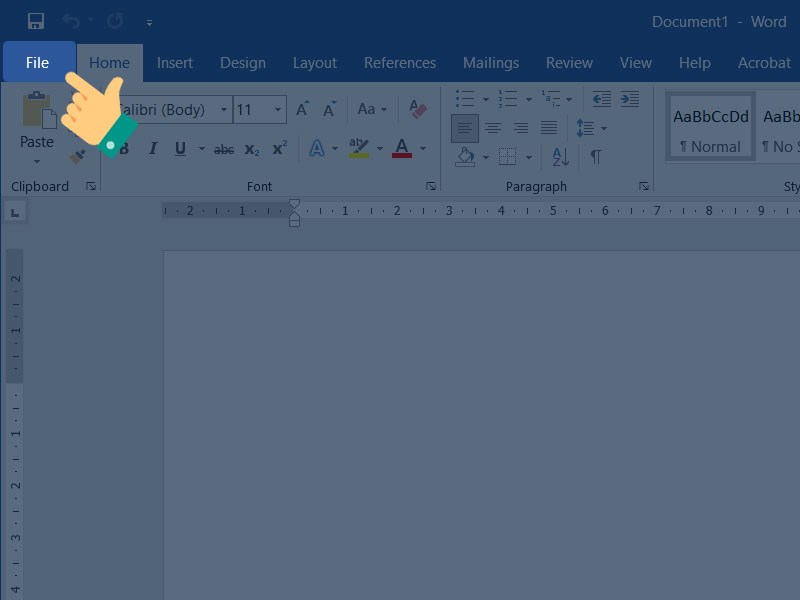Open the File tab

pyautogui.click(x=37, y=63)
